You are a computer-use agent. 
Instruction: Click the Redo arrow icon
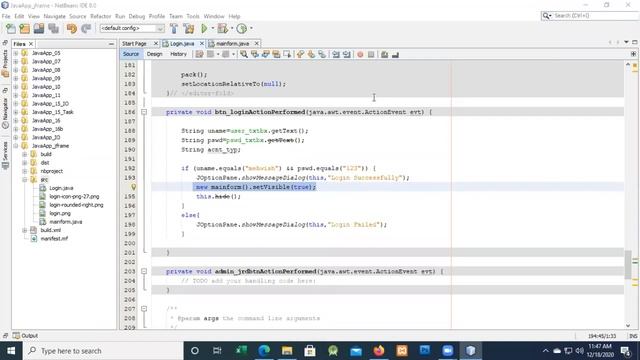tap(86, 29)
